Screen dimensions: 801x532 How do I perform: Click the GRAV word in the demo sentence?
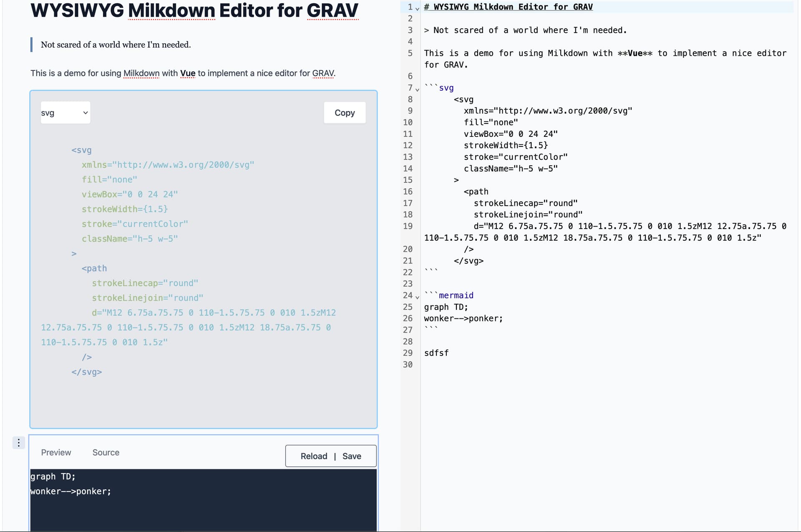point(323,73)
